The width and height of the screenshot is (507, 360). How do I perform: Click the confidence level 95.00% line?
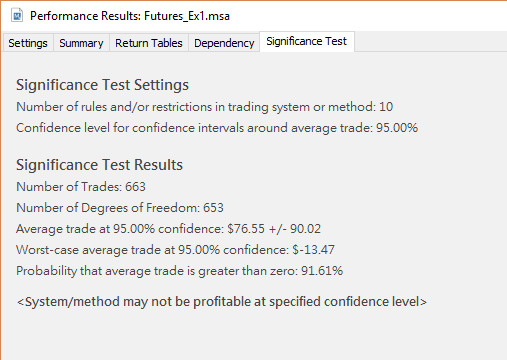pos(217,128)
